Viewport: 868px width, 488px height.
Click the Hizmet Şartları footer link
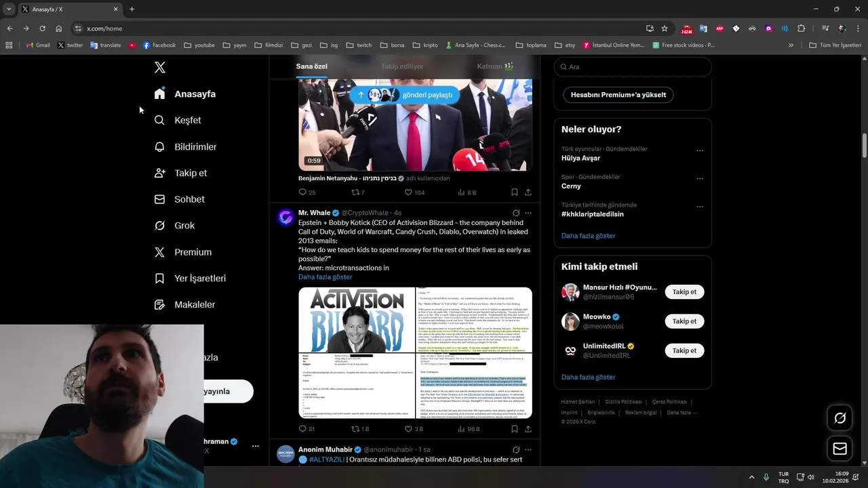577,402
